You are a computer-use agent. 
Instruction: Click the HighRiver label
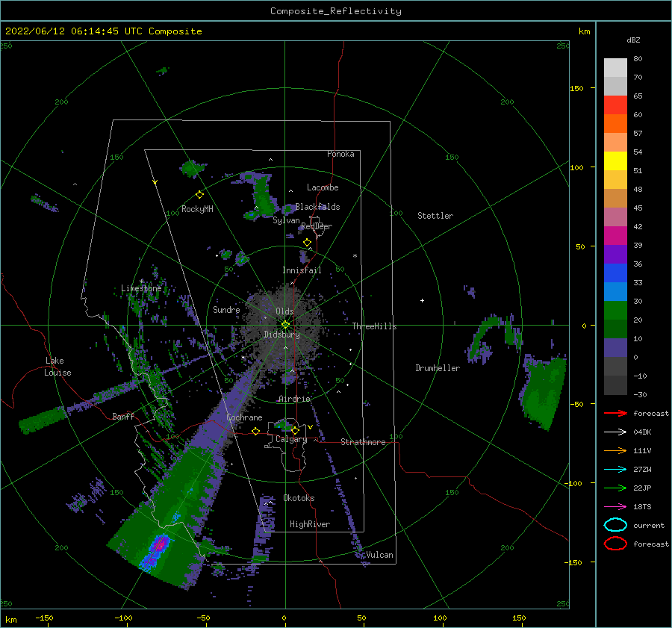310,524
